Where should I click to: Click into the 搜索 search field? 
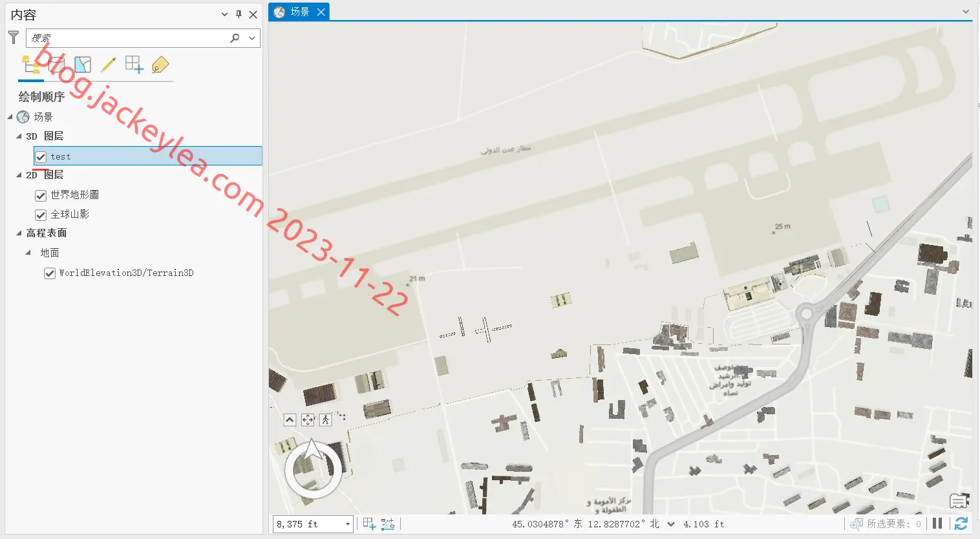pyautogui.click(x=127, y=38)
